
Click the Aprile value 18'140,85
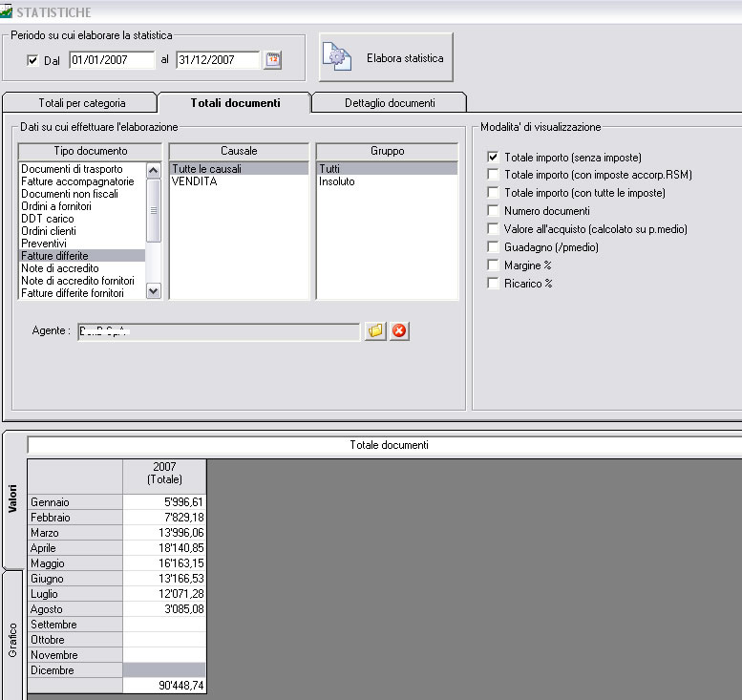point(164,547)
